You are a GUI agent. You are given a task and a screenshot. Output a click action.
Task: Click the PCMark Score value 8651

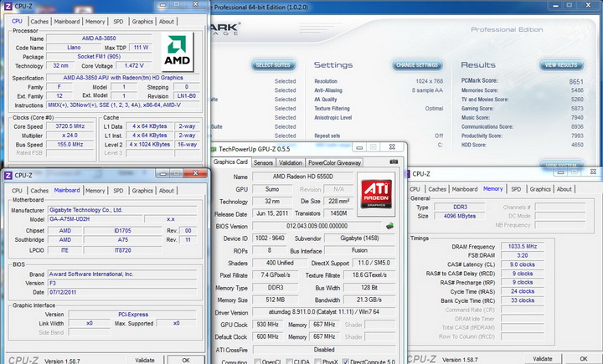click(576, 81)
